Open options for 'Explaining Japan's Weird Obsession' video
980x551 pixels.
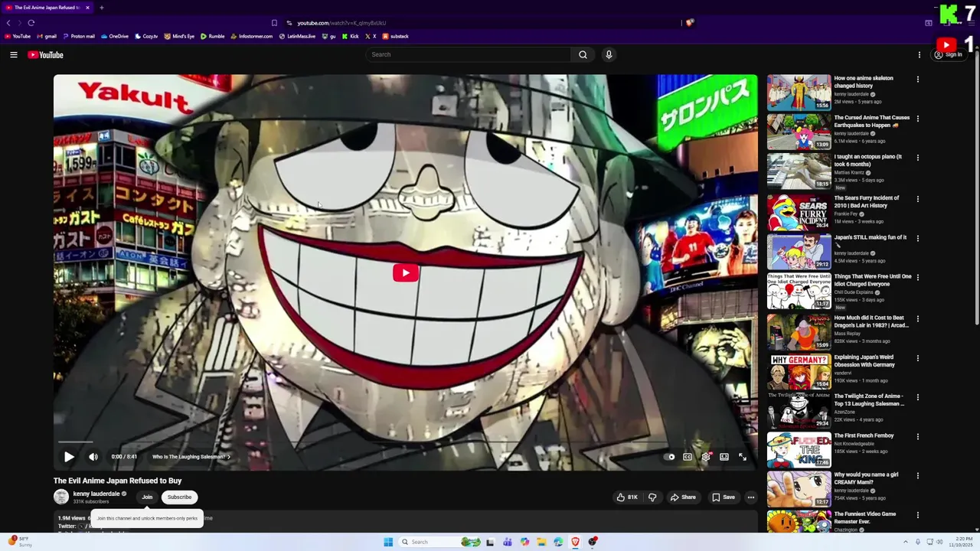click(918, 358)
